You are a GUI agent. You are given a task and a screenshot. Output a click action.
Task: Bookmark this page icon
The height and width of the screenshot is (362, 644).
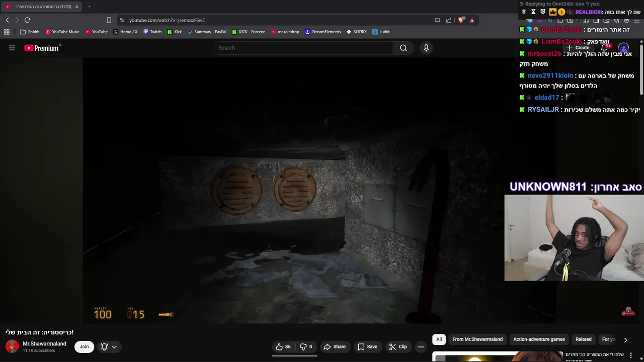tap(109, 20)
